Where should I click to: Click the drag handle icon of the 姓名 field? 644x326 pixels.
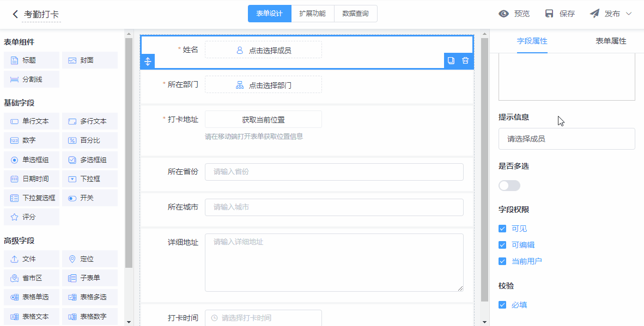(x=148, y=61)
